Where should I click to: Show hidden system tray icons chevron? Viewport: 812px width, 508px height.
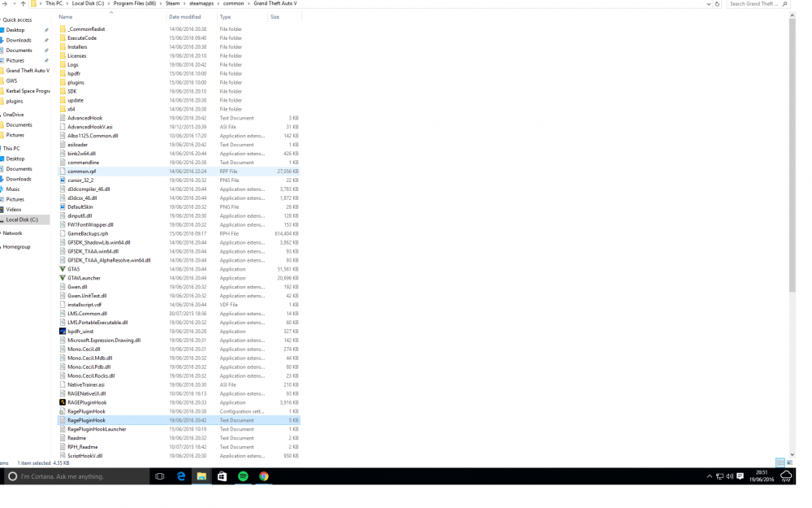pos(709,475)
